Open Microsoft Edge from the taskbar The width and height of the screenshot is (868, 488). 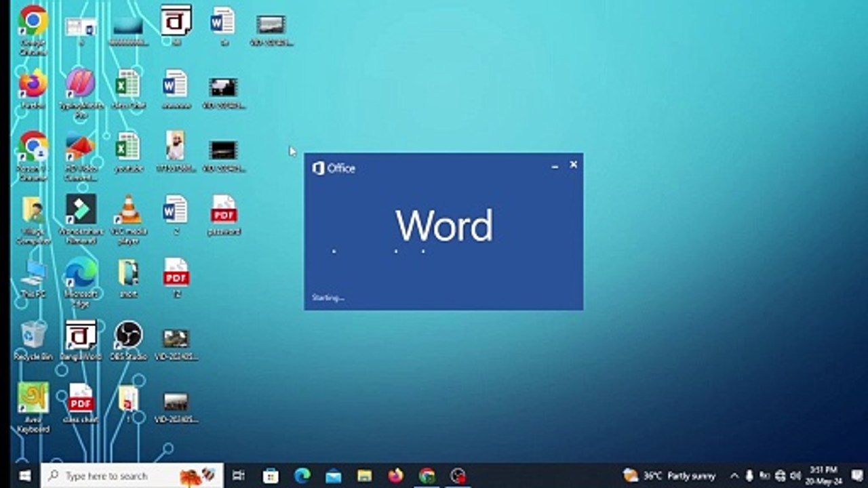click(302, 476)
